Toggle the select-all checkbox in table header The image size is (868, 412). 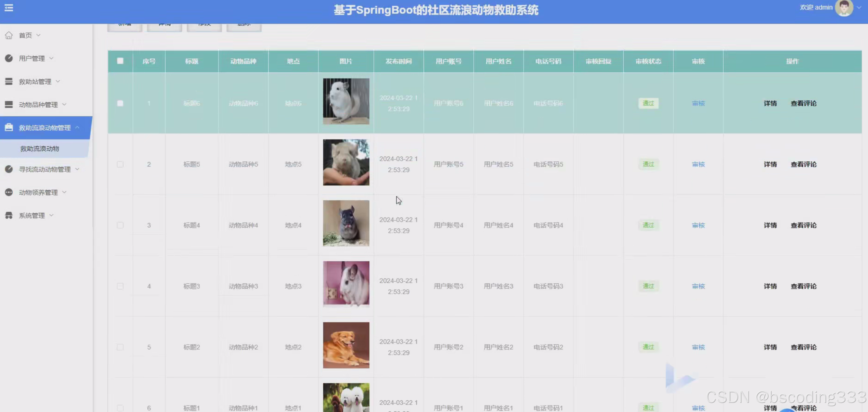click(120, 61)
